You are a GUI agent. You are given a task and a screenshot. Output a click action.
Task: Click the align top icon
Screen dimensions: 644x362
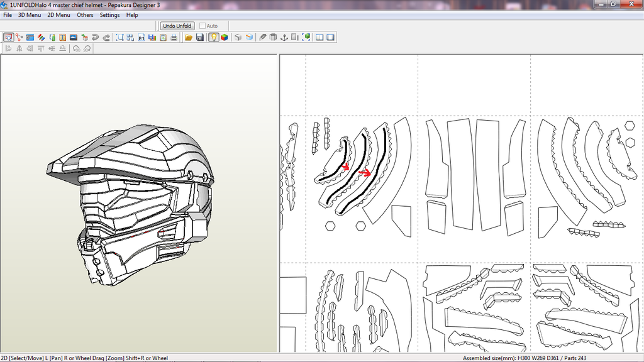(41, 48)
